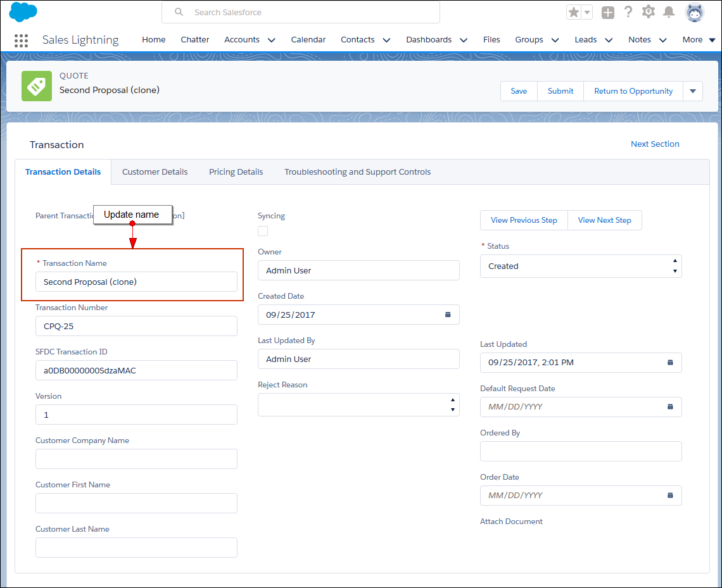Click the Customer First Name field
The image size is (722, 588).
tap(136, 503)
